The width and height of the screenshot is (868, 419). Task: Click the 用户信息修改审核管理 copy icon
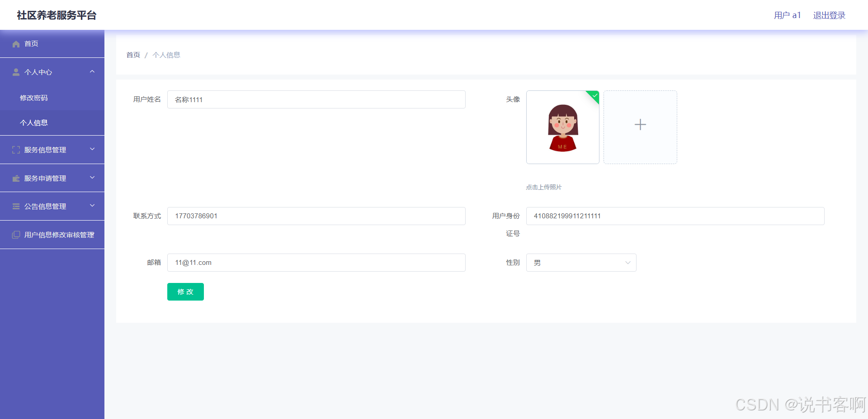coord(16,235)
